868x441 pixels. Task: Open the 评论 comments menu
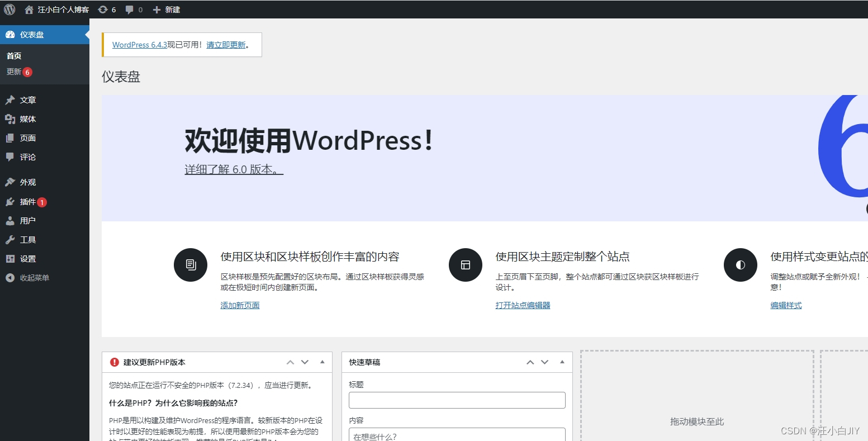pyautogui.click(x=45, y=157)
